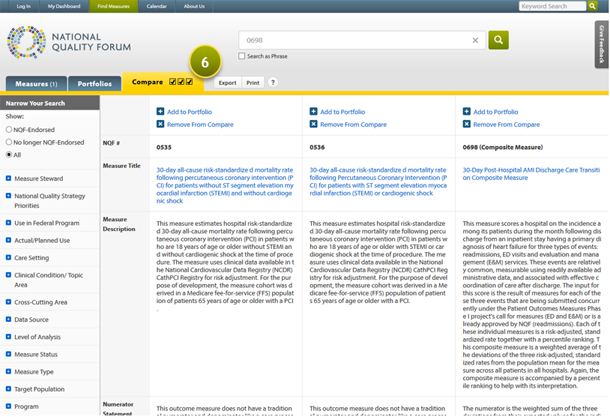Click the National Quality Forum logo

click(x=69, y=42)
